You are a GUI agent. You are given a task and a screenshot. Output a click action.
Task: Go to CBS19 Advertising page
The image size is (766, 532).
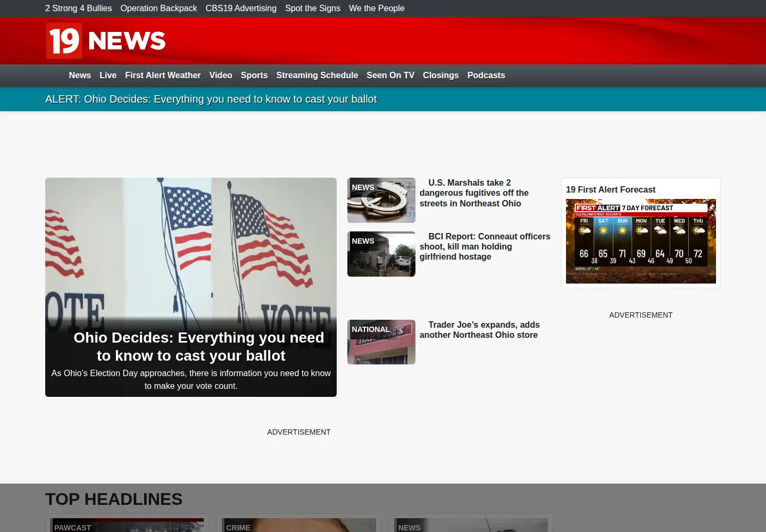click(241, 8)
